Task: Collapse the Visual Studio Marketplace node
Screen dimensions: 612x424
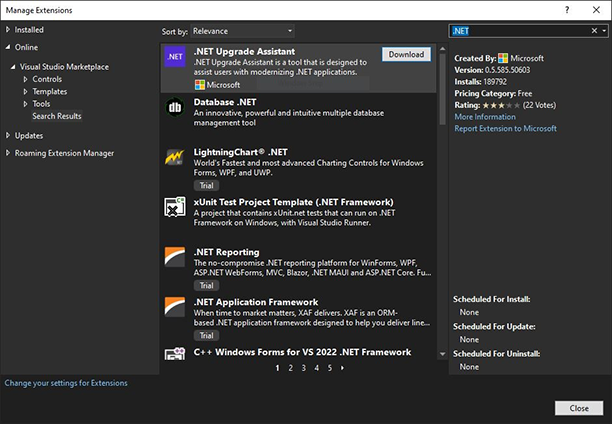Action: (x=13, y=67)
